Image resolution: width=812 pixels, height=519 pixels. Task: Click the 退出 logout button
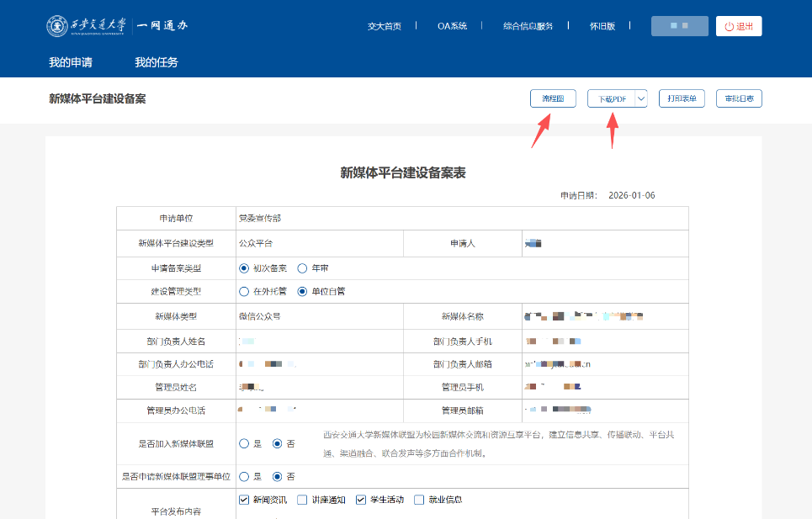tap(739, 26)
